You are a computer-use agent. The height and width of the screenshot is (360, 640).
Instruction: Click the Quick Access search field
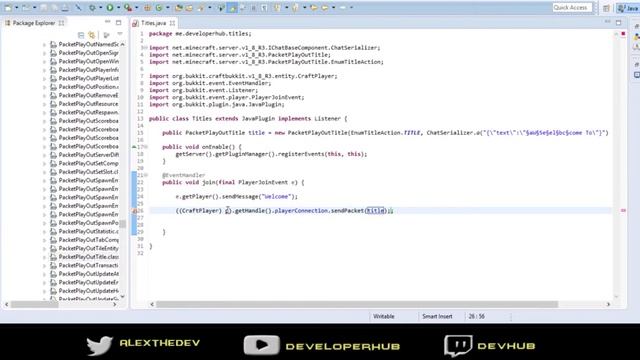pos(572,7)
